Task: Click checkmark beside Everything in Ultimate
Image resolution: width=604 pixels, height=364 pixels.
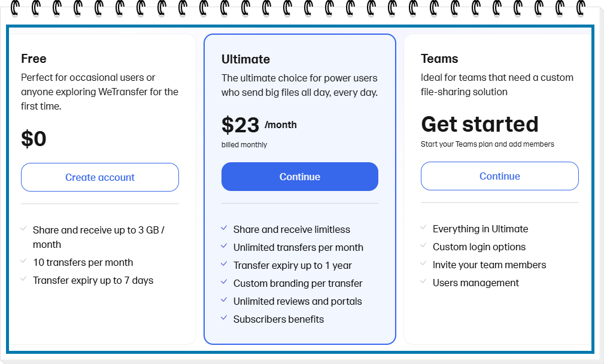Action: tap(423, 227)
